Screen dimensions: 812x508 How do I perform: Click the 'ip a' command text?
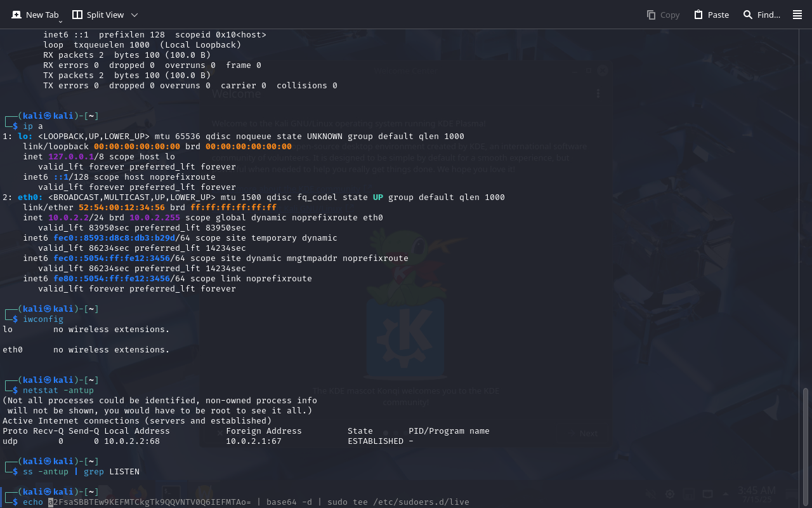point(33,126)
